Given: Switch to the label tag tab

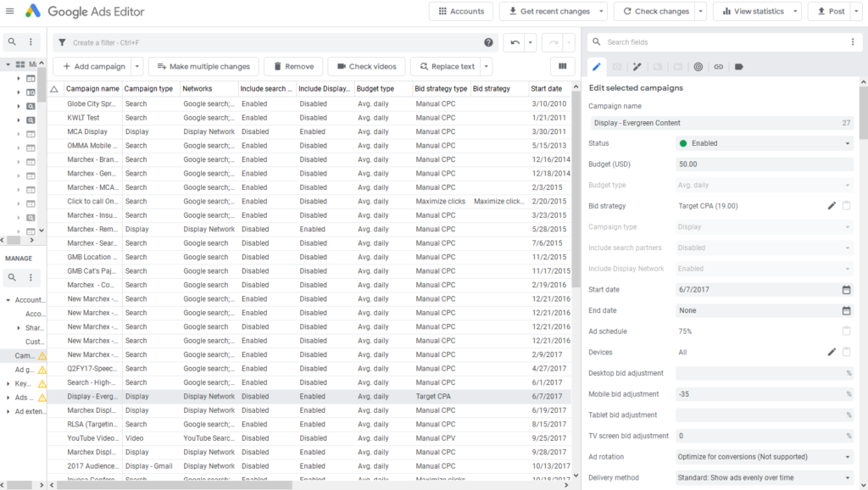Looking at the screenshot, I should click(x=739, y=67).
